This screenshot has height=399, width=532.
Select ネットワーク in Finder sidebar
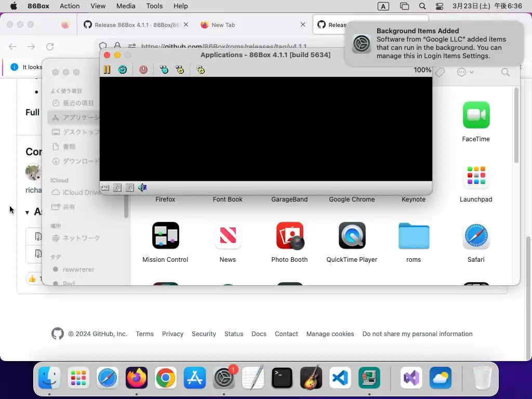[76, 238]
